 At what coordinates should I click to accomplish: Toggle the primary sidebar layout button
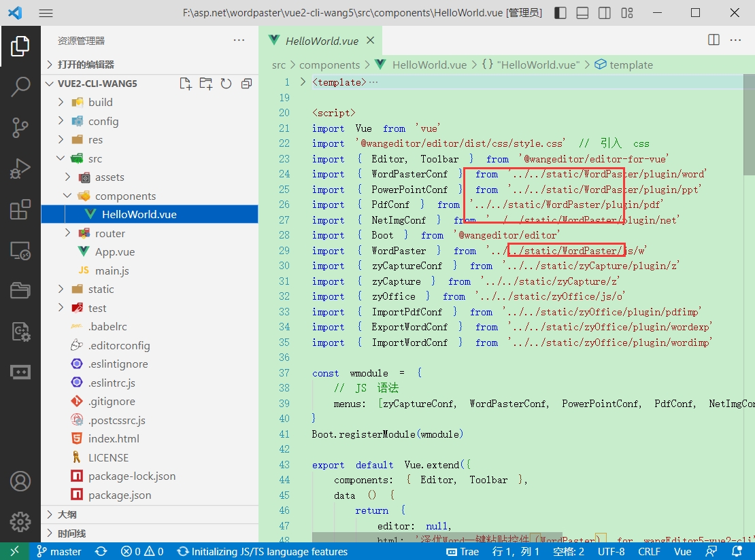click(x=560, y=13)
